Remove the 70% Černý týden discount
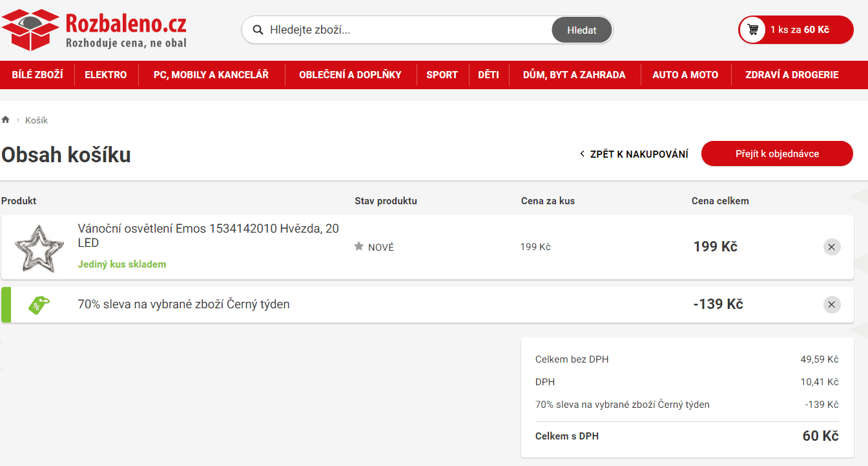 pyautogui.click(x=832, y=304)
